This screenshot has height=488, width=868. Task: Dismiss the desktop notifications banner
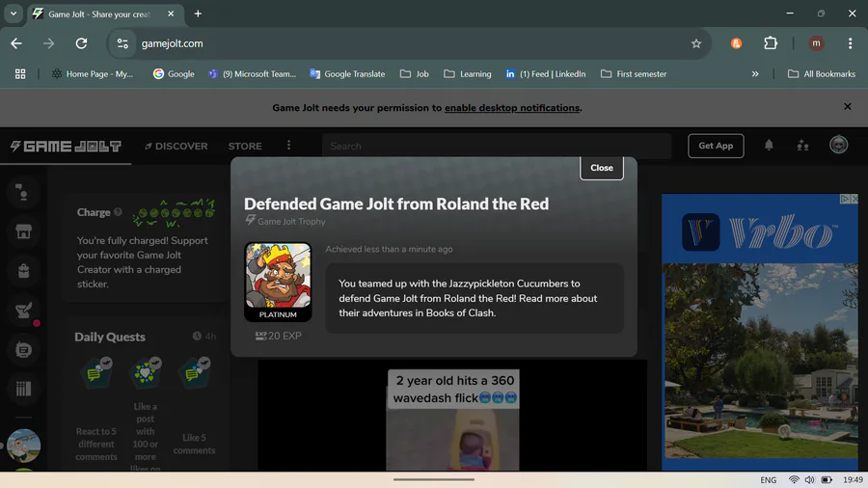point(847,106)
